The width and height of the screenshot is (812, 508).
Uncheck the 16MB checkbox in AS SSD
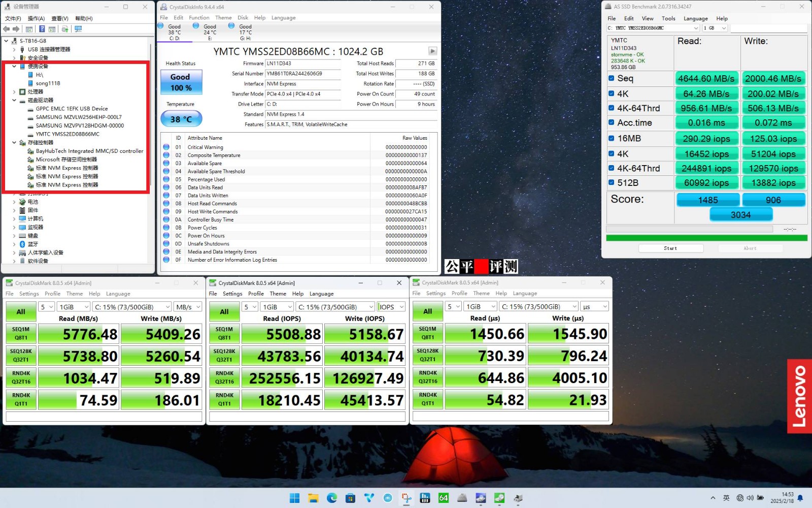[612, 138]
